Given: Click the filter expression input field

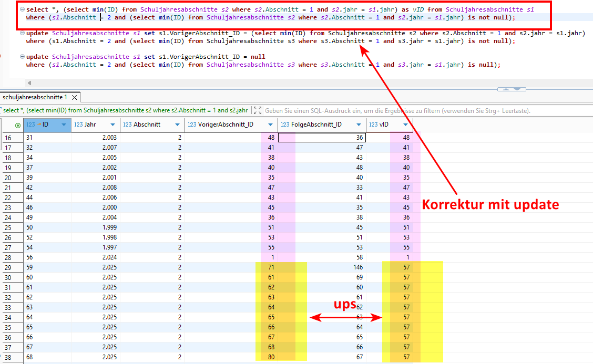Looking at the screenshot, I should tap(394, 111).
